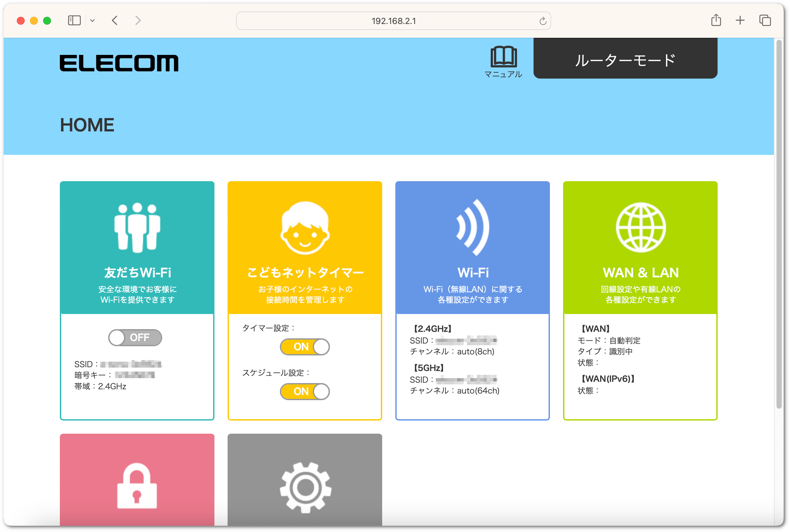
Task: Click the チャンネル：auto(8ch) text
Action: (452, 351)
